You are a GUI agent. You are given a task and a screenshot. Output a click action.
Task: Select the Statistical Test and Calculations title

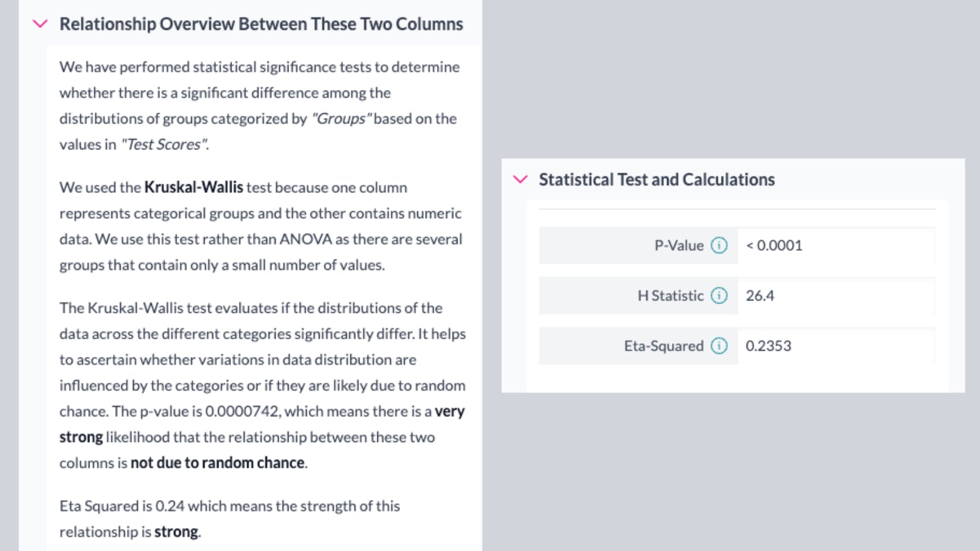point(657,179)
